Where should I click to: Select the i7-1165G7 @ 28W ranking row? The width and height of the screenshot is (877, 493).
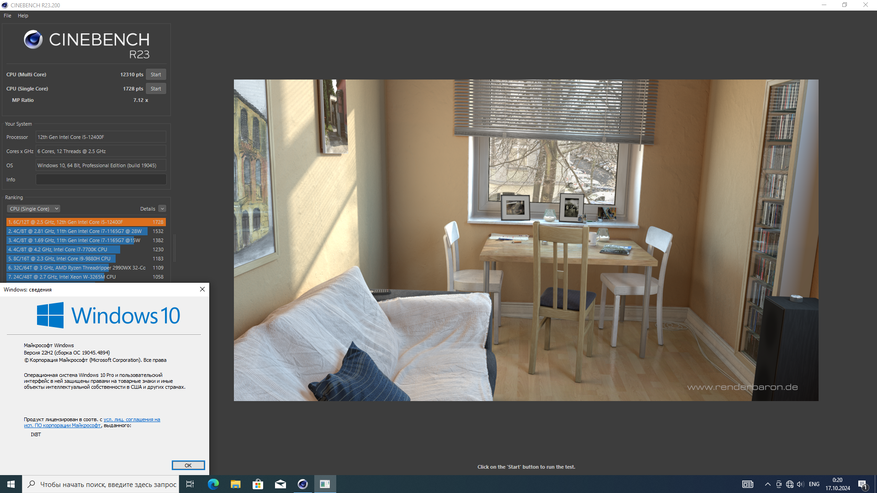(86, 231)
